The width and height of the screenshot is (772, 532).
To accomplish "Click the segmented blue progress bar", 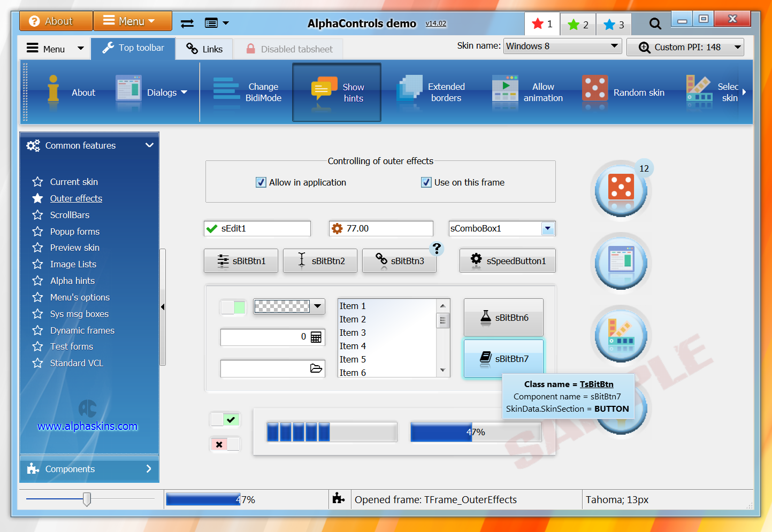I will 332,431.
